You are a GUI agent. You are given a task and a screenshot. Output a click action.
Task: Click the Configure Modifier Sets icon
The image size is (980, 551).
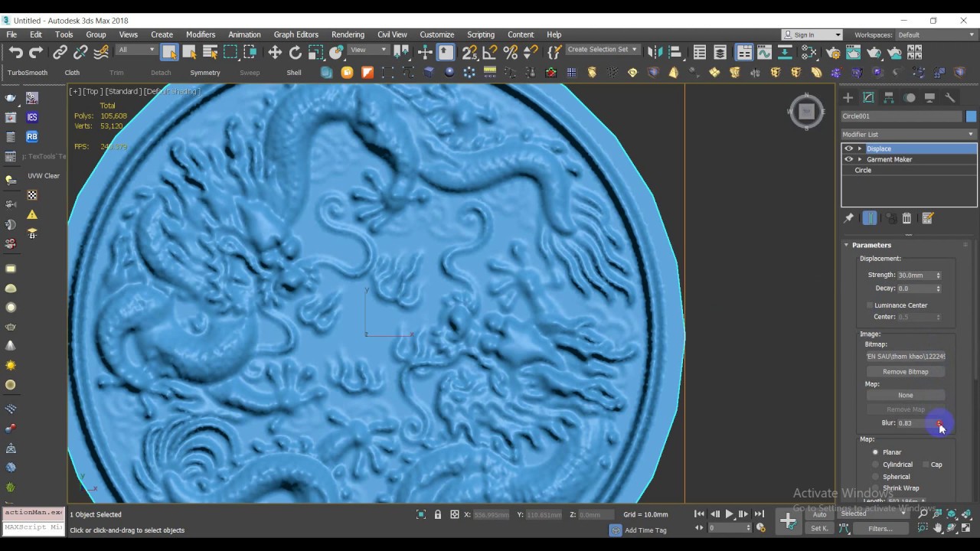928,218
